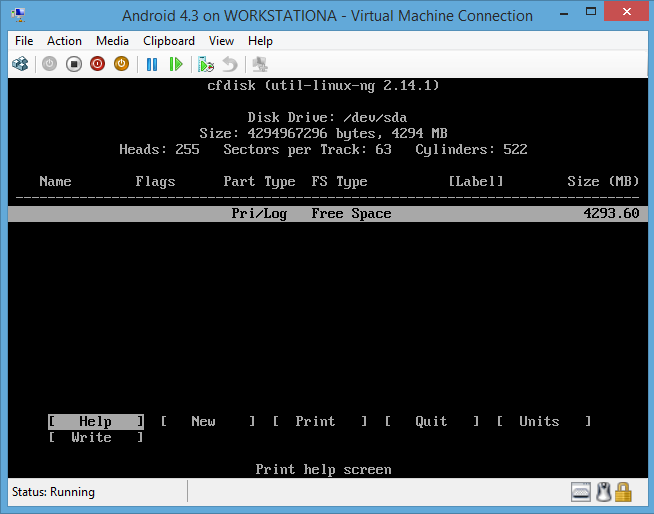Select the New option in cfdisk
Screen dimensions: 654x514
point(204,422)
